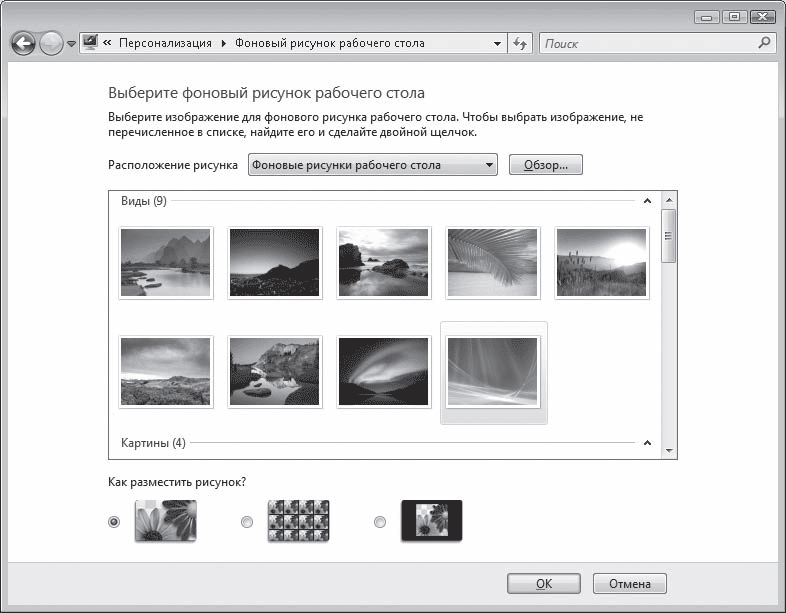The width and height of the screenshot is (786, 613).
Task: Click the refresh arrows icon in address bar
Action: coord(520,44)
